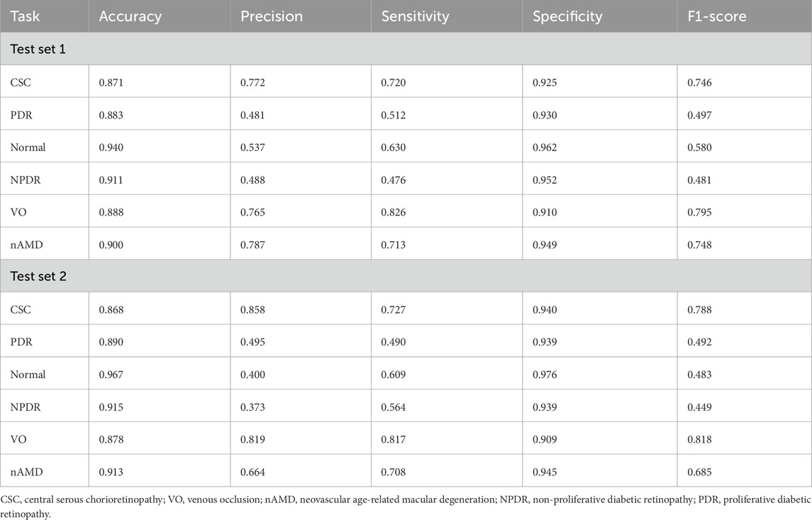The width and height of the screenshot is (812, 520).
Task: Click the NPDR label in Test set 1
Action: (25, 180)
